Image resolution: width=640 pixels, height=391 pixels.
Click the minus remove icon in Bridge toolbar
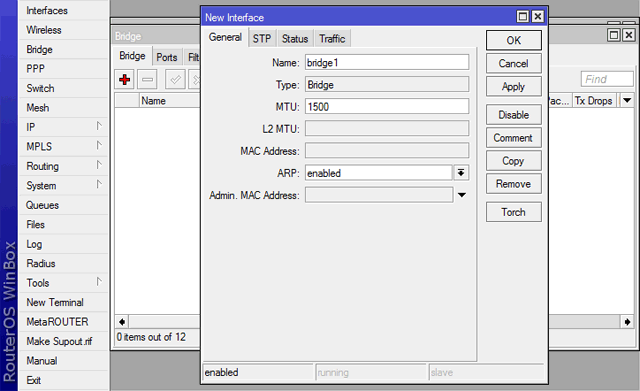(147, 79)
